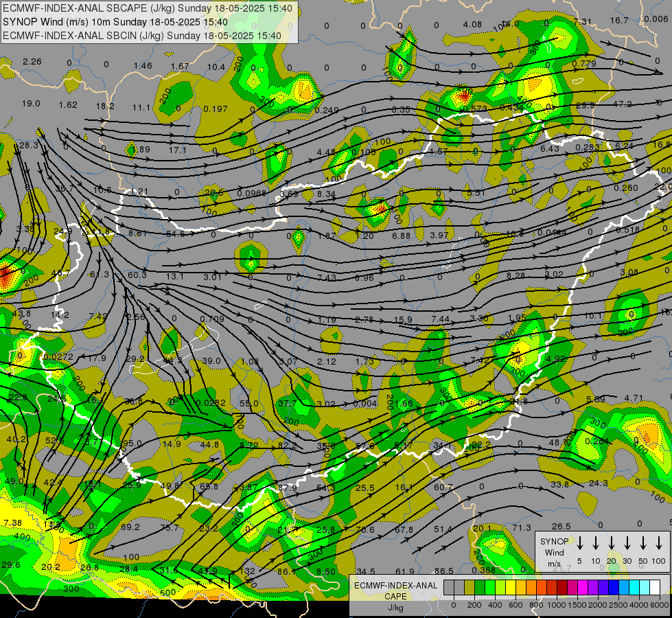The width and height of the screenshot is (672, 618).
Task: Click the 20 m/s wind arrow in legend
Action: [612, 543]
